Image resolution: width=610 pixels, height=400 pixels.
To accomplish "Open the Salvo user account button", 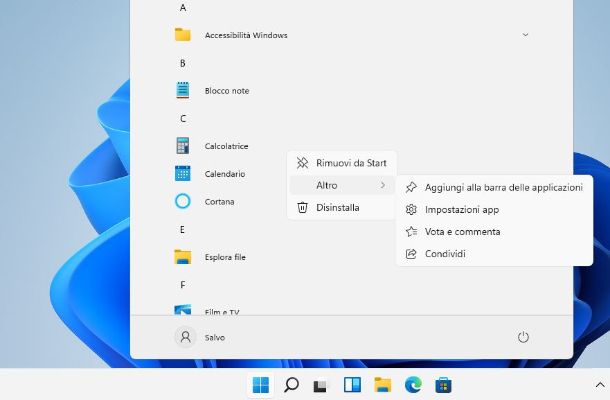I will (200, 337).
